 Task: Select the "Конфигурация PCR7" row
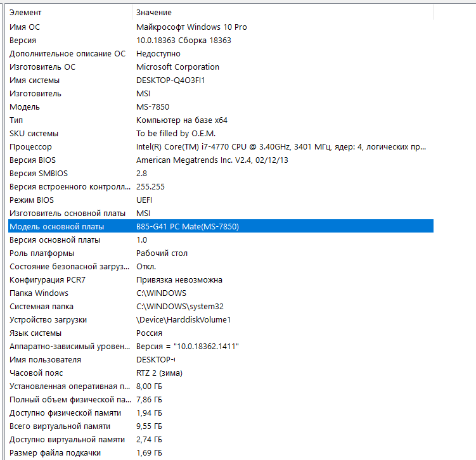[x=221, y=280]
